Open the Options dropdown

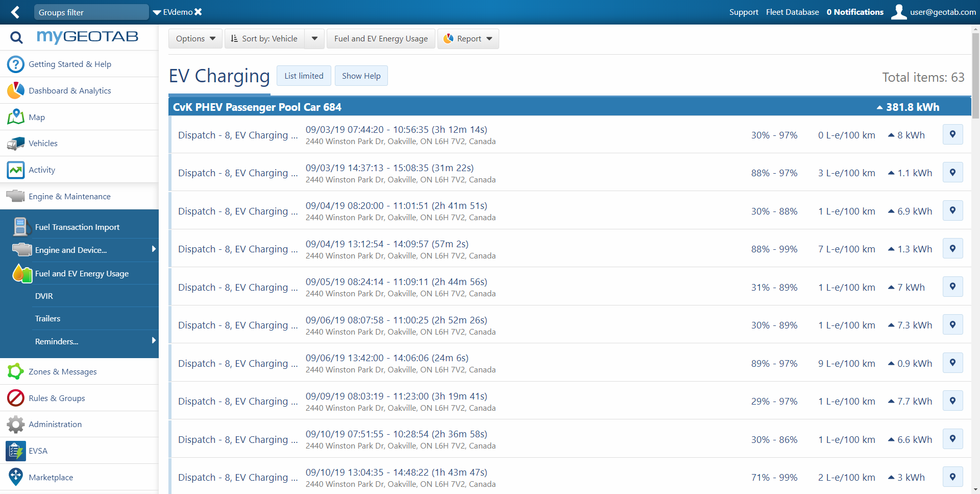(x=195, y=39)
